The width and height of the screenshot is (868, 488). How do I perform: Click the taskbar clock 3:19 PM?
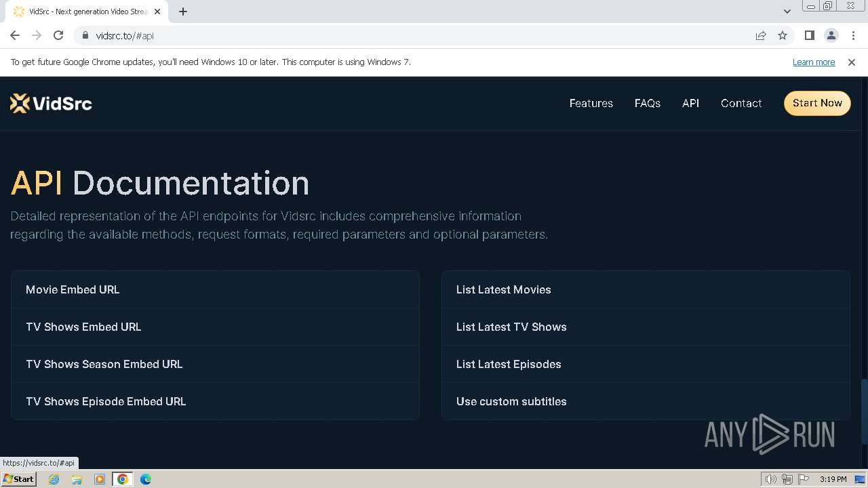coord(833,479)
